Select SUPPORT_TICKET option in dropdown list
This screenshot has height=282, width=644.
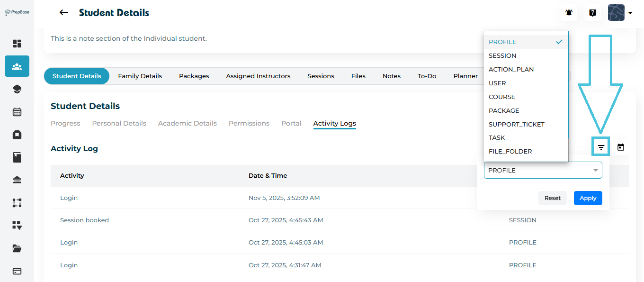[517, 124]
